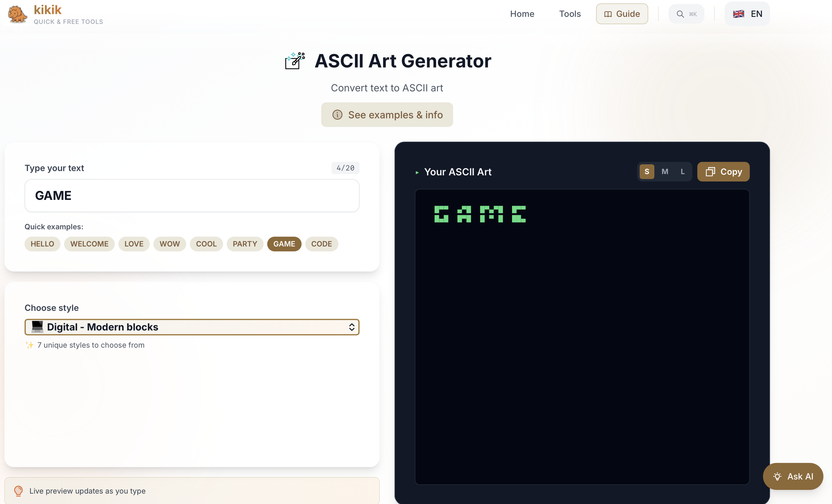This screenshot has width=832, height=504.
Task: Switch output size to M
Action: coord(664,172)
